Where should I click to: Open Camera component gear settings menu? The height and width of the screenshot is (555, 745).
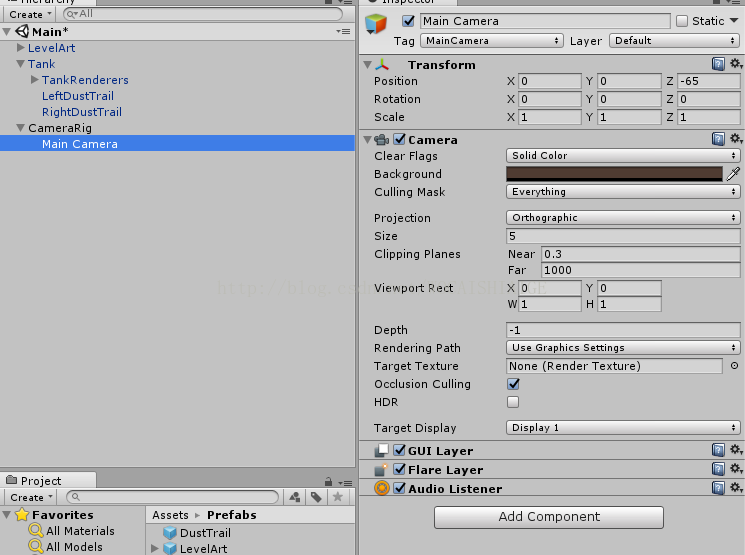pyautogui.click(x=736, y=139)
